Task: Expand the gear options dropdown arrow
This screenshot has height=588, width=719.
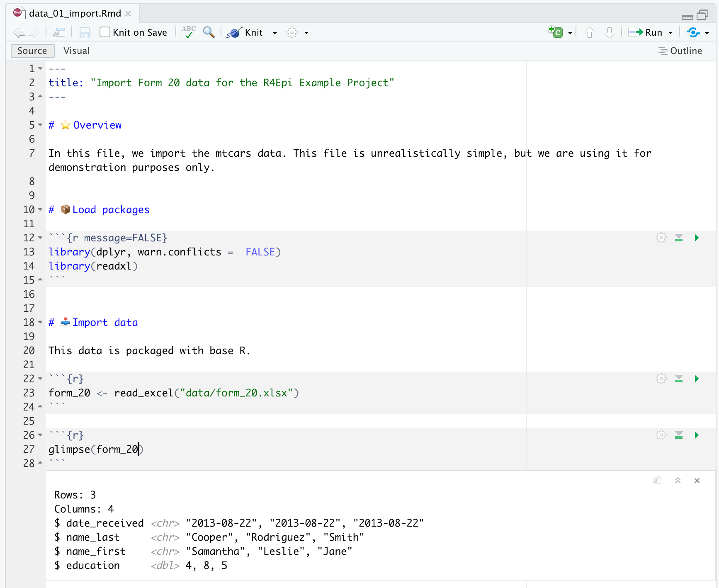Action: click(x=306, y=33)
